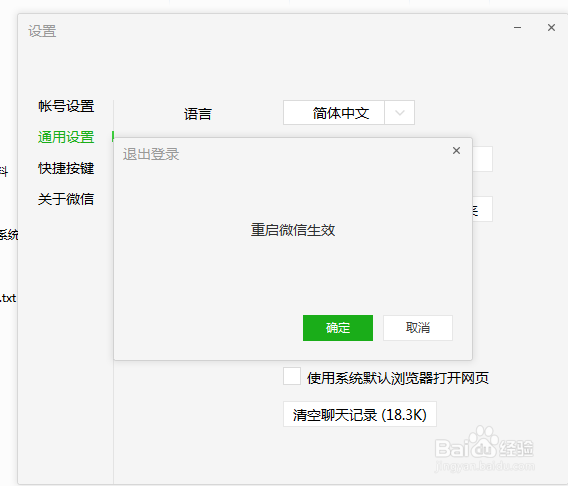The image size is (568, 486).
Task: Close the 设置 settings window
Action: tap(551, 28)
